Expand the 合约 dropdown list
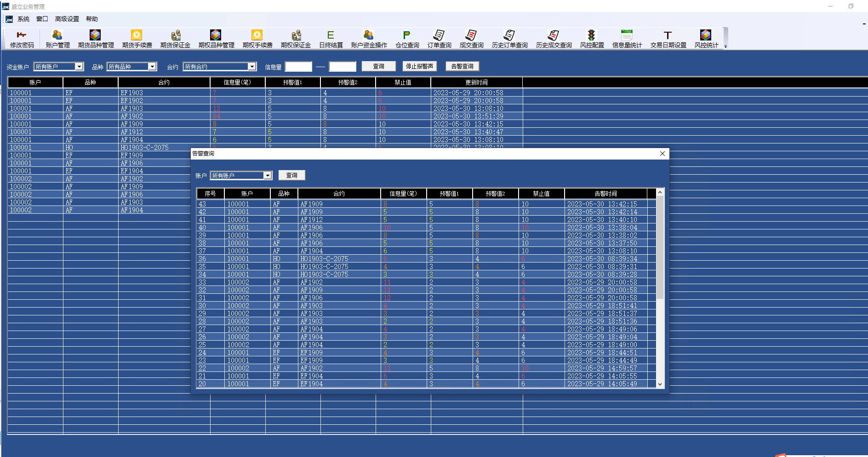The image size is (868, 457). click(x=251, y=67)
